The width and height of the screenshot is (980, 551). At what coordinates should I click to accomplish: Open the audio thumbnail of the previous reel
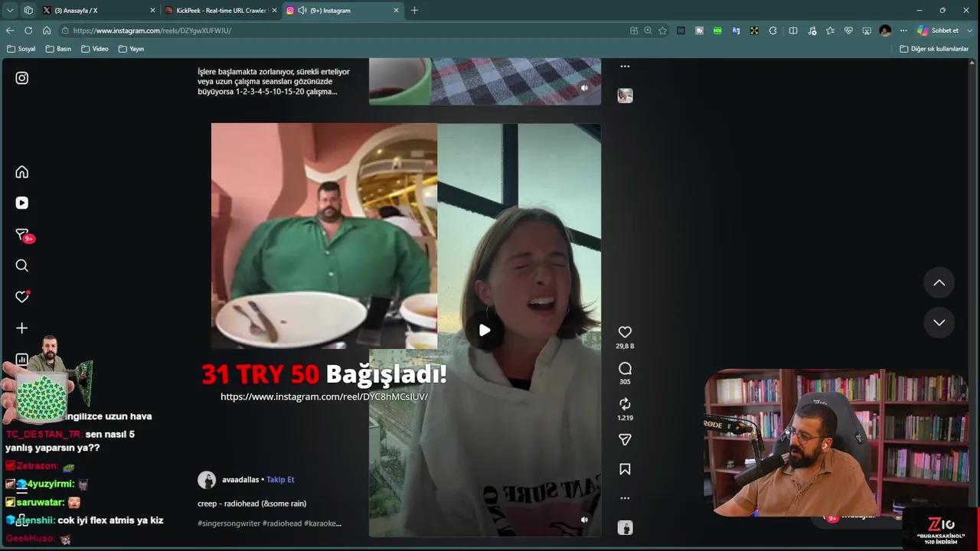point(625,96)
